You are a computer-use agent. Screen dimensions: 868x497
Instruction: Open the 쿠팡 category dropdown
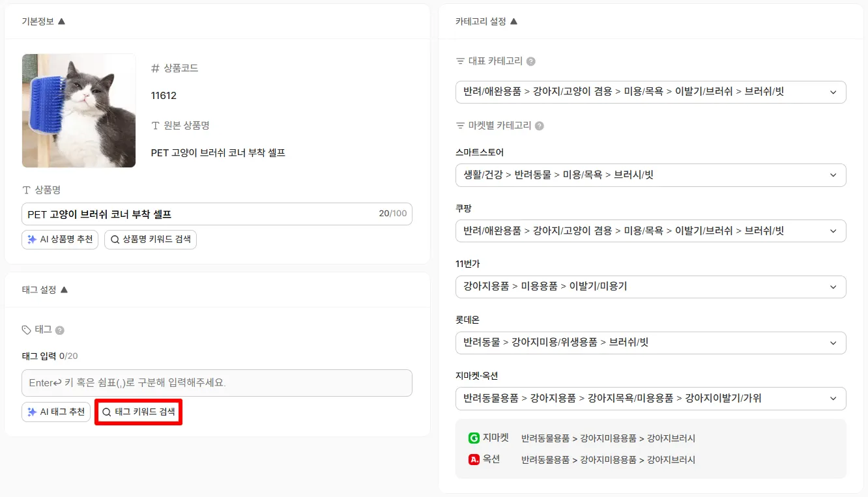(833, 231)
